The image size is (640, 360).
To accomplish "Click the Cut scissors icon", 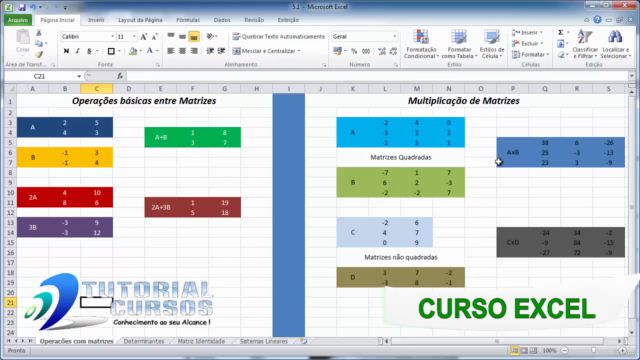I will tap(39, 33).
